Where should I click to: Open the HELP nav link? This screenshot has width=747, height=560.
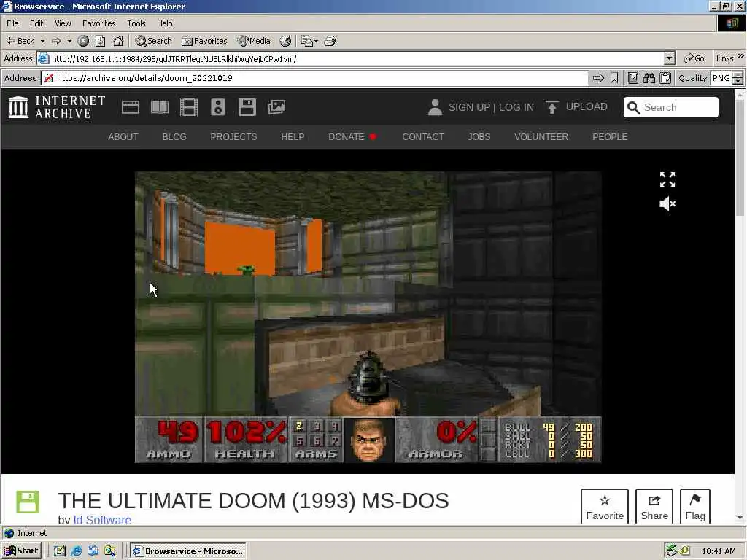(293, 136)
